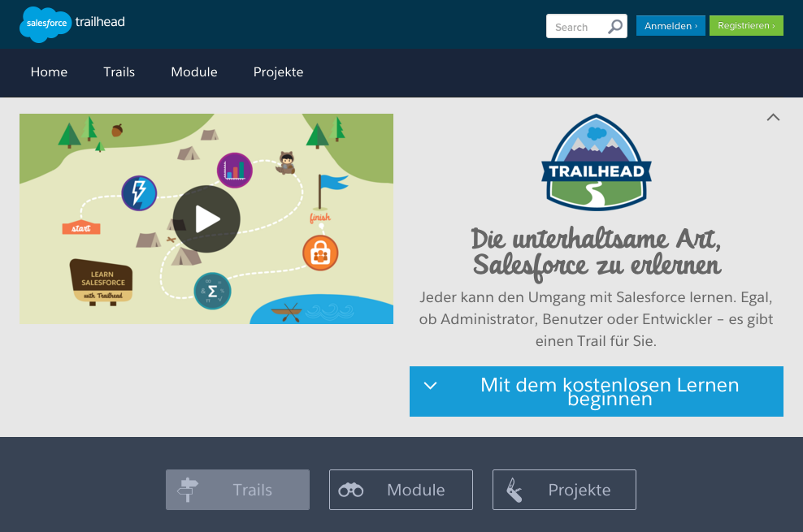Play the Trailhead intro video
Viewport: 803px width, 532px height.
(206, 219)
